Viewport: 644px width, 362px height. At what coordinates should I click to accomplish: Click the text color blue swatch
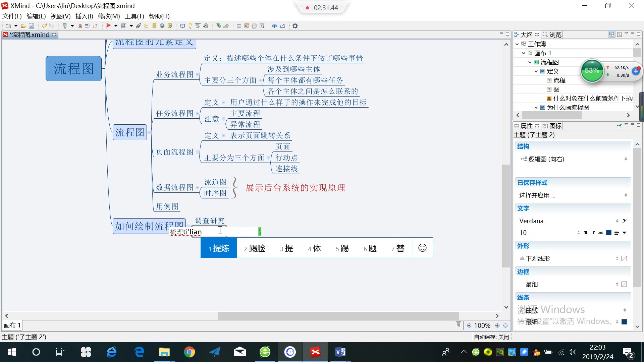[x=609, y=233]
